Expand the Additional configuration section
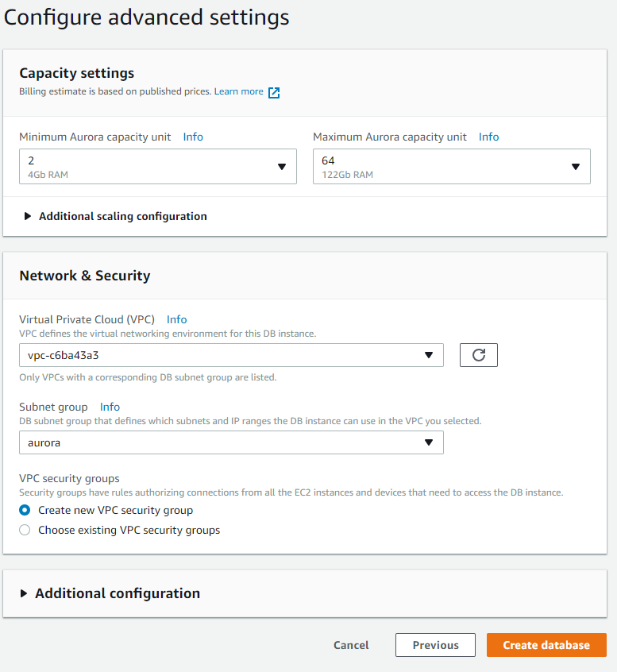 click(x=118, y=593)
